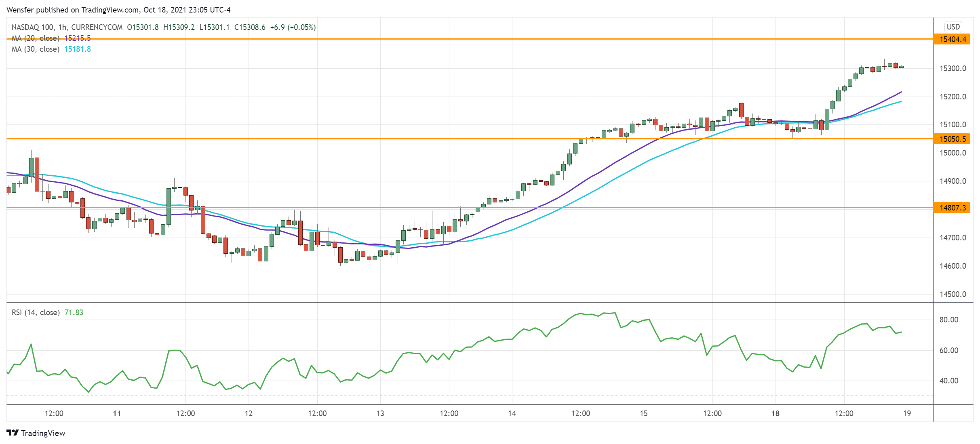This screenshot has height=444, width=980.
Task: Select the 15404.4 orange price label
Action: [x=952, y=39]
